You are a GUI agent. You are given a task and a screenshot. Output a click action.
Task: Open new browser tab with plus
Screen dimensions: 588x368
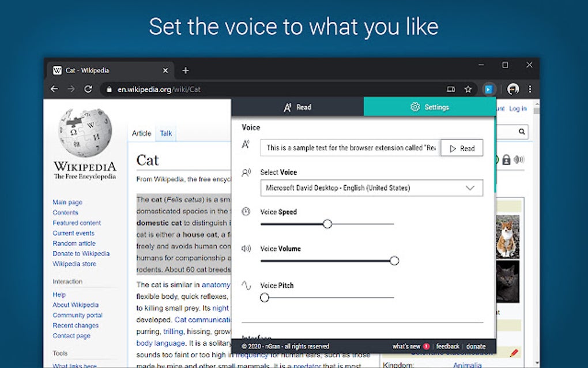tap(185, 70)
